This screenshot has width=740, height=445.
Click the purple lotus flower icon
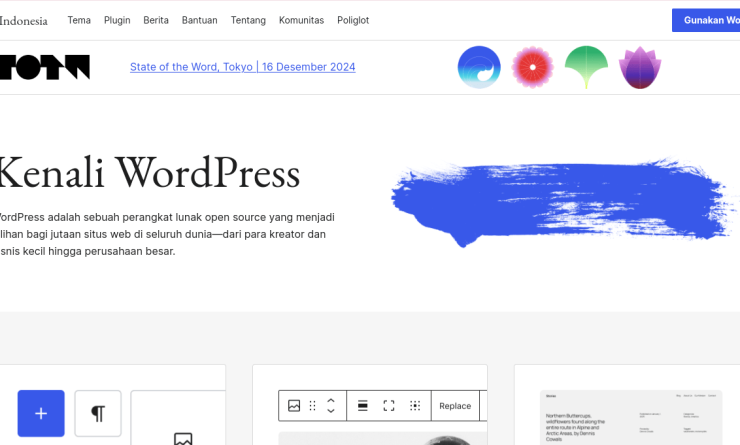click(x=640, y=67)
